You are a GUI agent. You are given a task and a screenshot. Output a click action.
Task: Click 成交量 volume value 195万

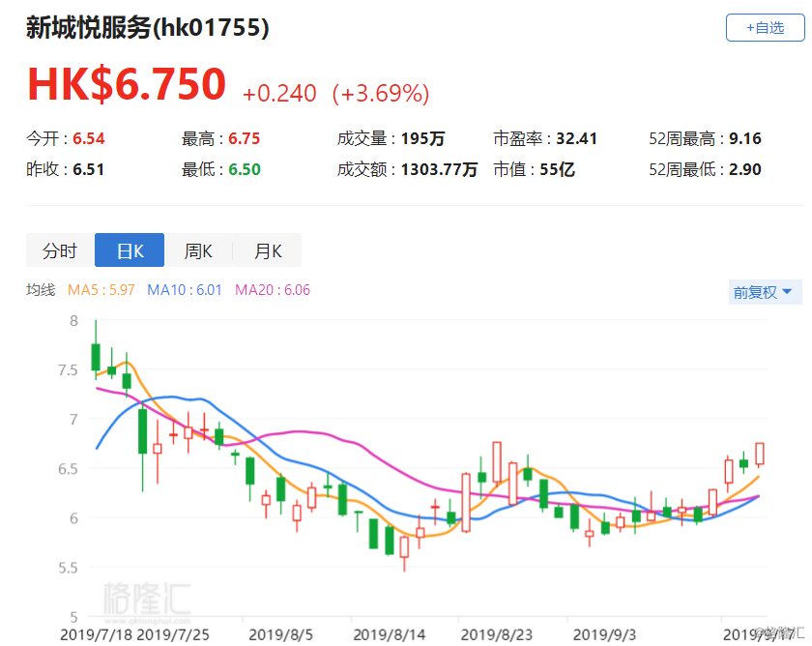pyautogui.click(x=422, y=139)
